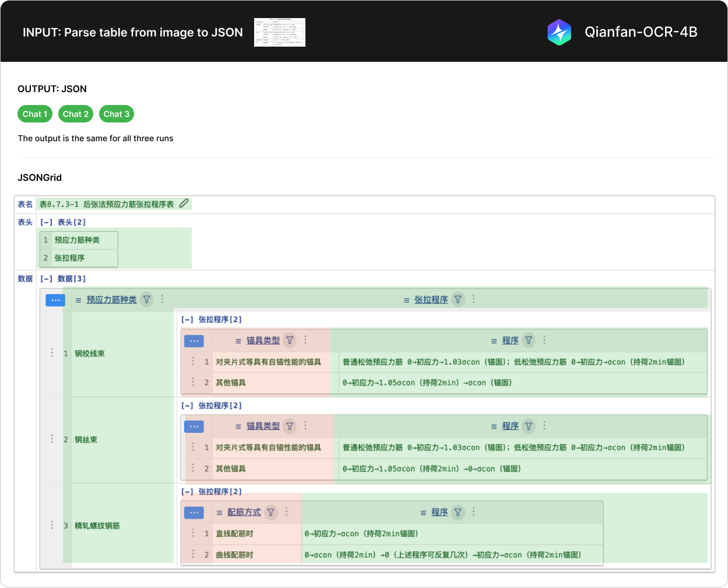The image size is (728, 588).
Task: Open the input table image thumbnail
Action: [x=280, y=32]
